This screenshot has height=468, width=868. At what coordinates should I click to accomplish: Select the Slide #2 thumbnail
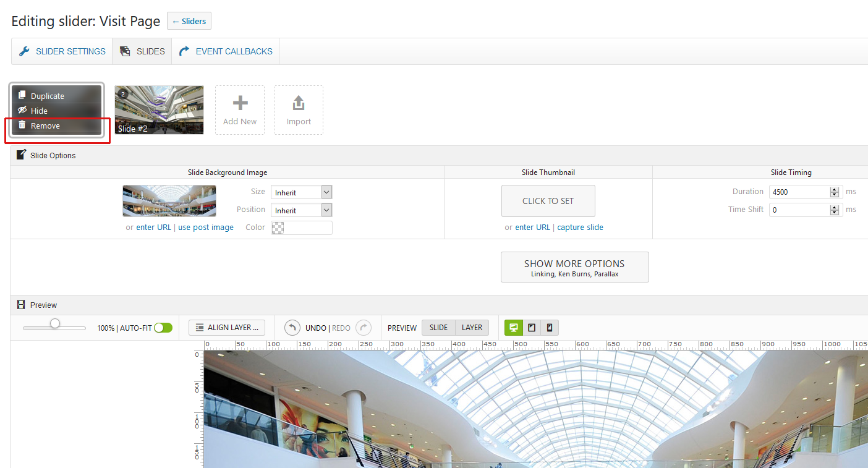tap(159, 109)
